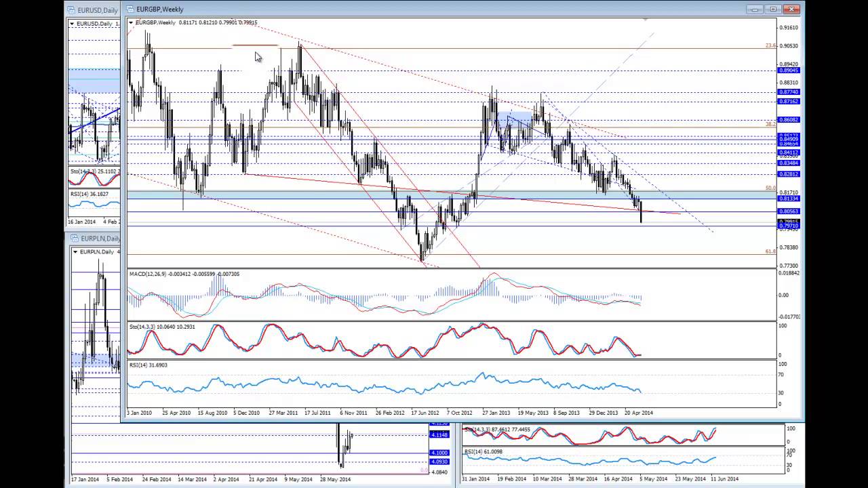Click the EURGBP,Weekly window's chart icon
The image size is (868, 488).
[x=130, y=9]
